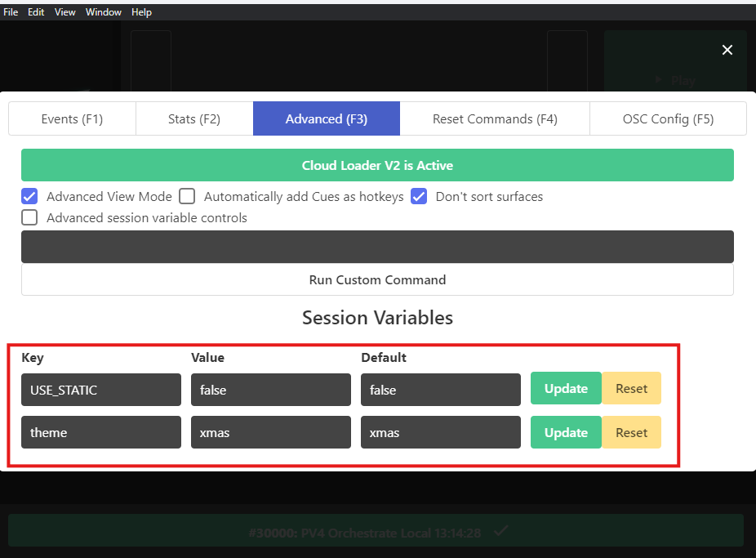Uncheck Don't sort surfaces

pos(419,196)
